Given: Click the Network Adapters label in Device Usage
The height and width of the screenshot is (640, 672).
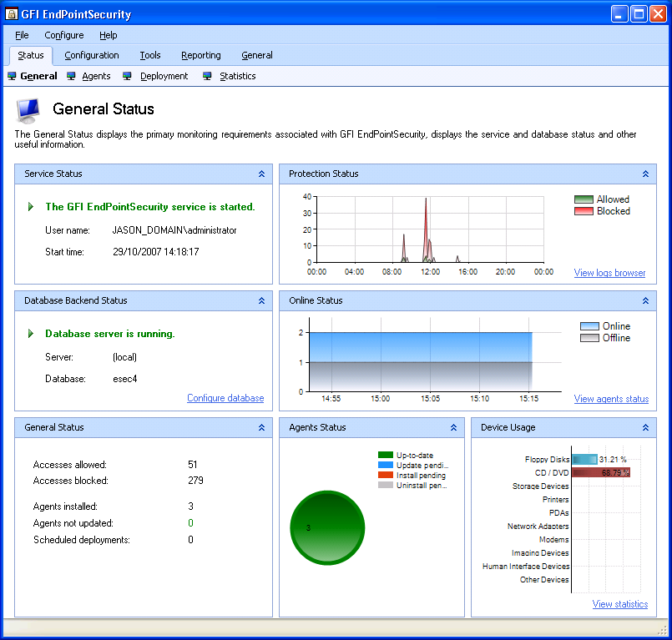Looking at the screenshot, I should (x=538, y=526).
